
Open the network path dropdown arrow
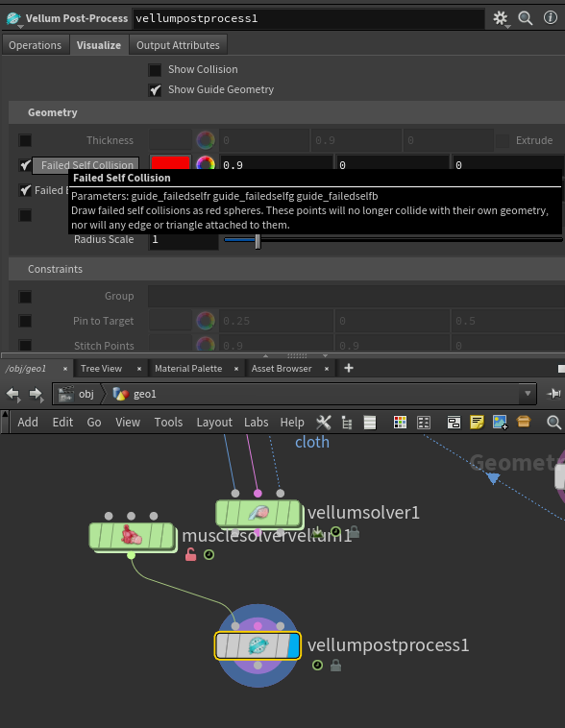click(x=528, y=394)
